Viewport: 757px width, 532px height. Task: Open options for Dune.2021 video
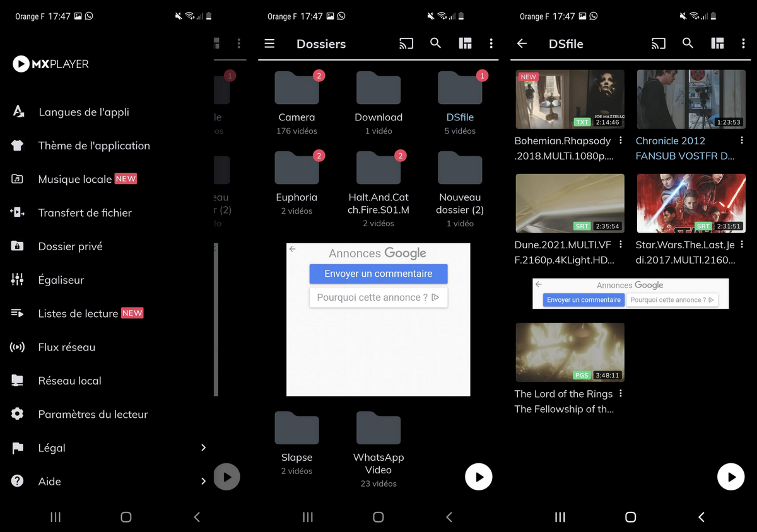(621, 245)
